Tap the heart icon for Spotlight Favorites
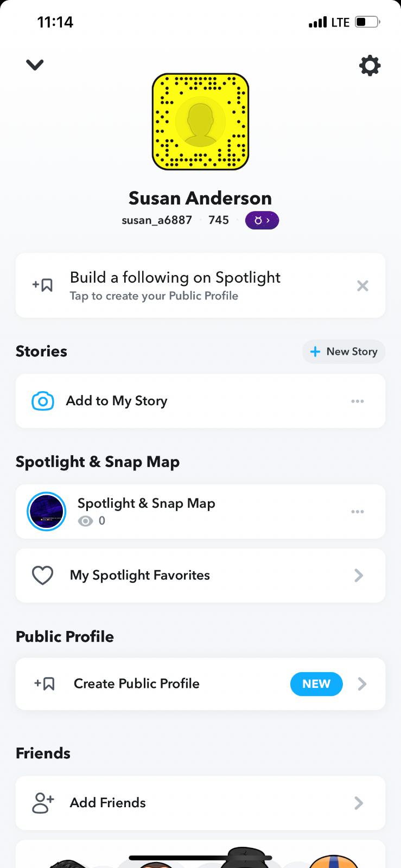 (x=42, y=576)
